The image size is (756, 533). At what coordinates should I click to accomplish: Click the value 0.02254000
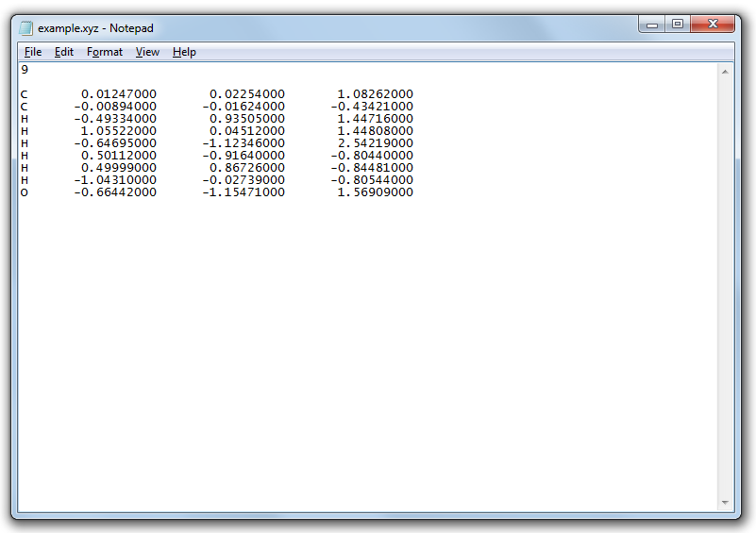(x=247, y=94)
